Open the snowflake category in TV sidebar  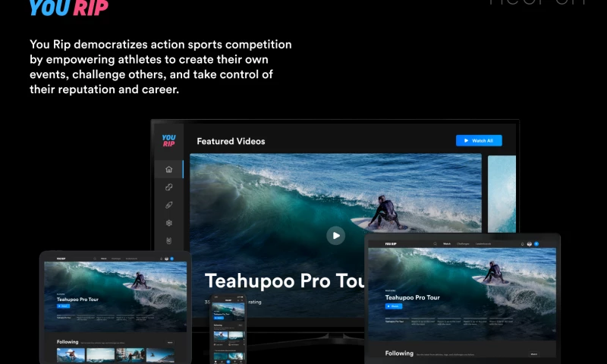tap(168, 223)
